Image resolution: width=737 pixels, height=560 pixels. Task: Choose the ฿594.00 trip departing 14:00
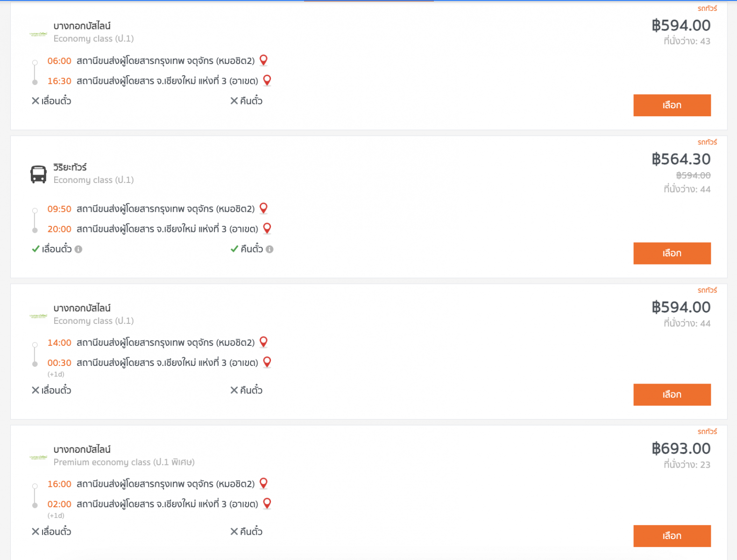(x=672, y=395)
